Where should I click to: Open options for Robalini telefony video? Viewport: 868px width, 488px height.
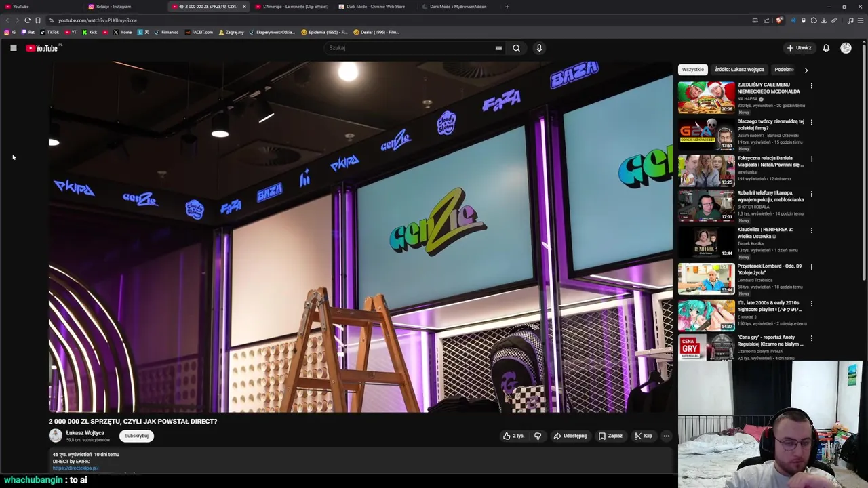[x=811, y=194]
